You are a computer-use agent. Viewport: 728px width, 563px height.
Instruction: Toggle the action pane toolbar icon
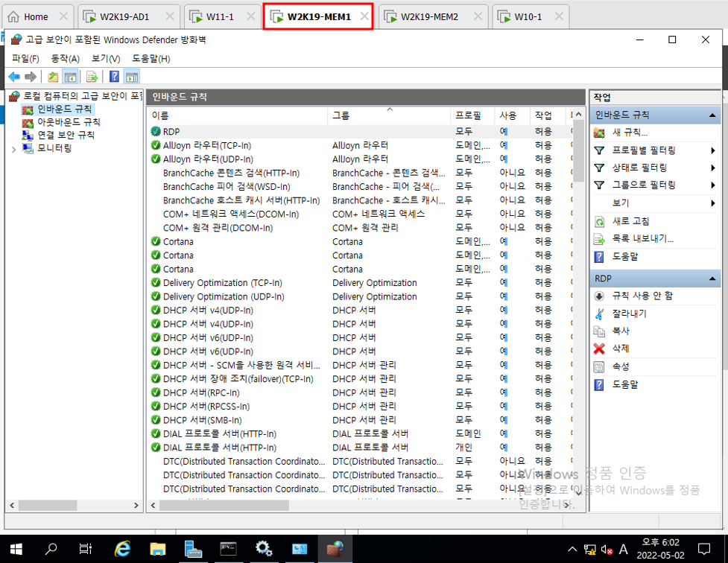(x=132, y=77)
